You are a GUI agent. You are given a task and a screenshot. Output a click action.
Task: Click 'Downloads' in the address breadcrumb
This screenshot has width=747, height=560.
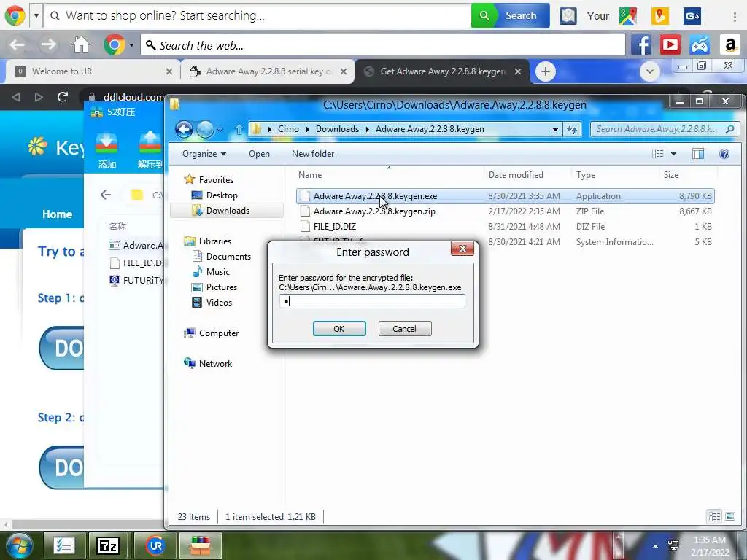click(x=337, y=129)
